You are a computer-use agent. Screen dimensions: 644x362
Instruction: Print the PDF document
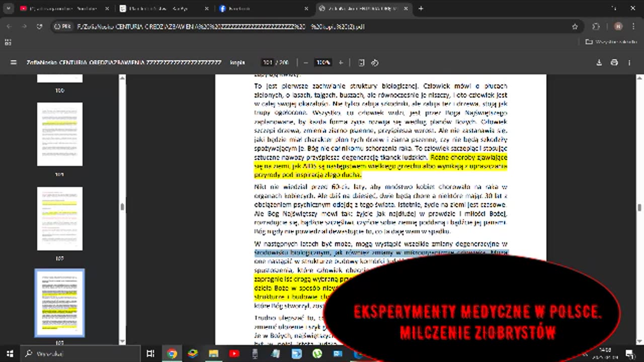614,63
